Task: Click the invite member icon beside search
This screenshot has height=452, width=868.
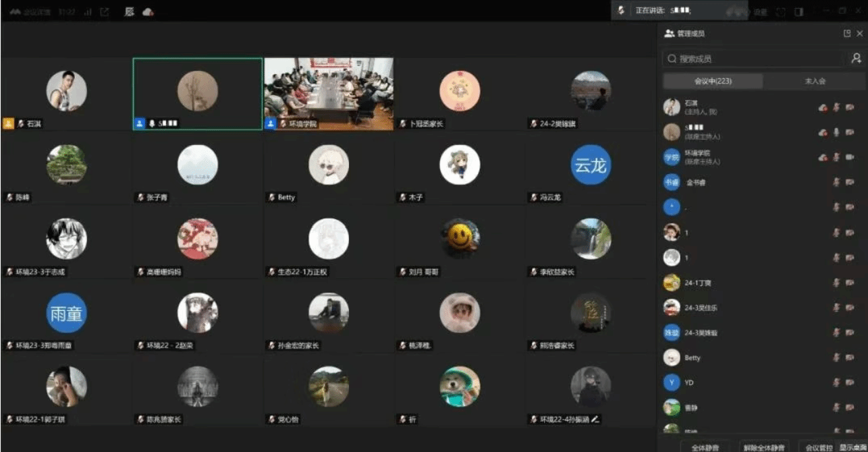Action: 856,59
